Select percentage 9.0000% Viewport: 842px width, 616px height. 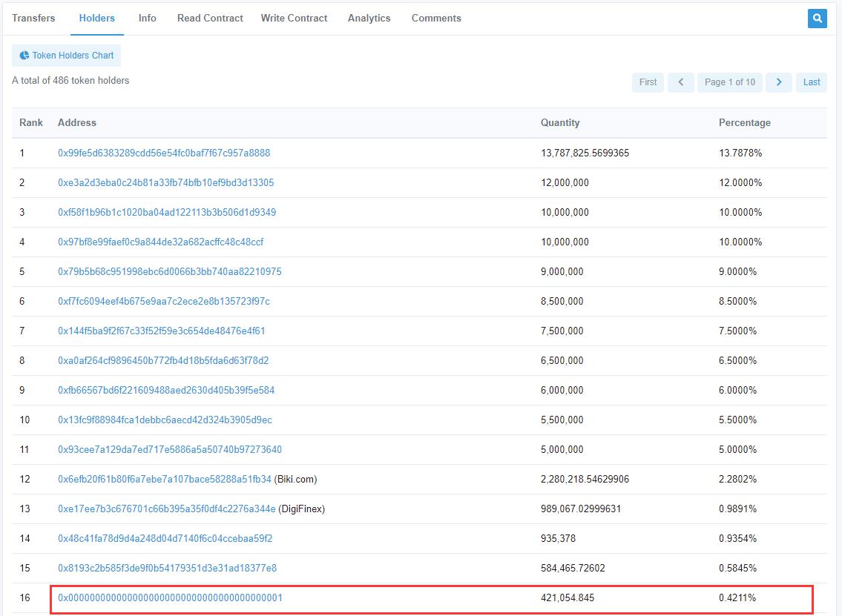(x=738, y=271)
